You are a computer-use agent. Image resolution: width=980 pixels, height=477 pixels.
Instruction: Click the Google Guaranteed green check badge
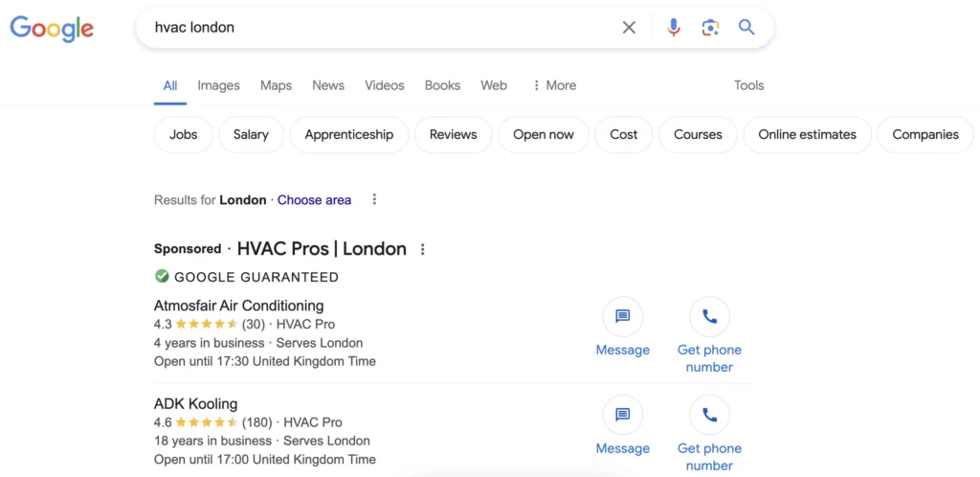pos(162,276)
